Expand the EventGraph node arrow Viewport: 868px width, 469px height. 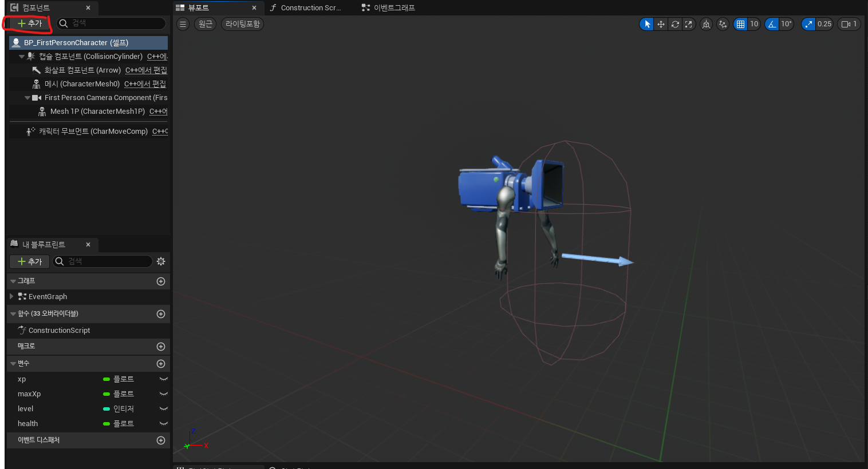click(x=11, y=297)
